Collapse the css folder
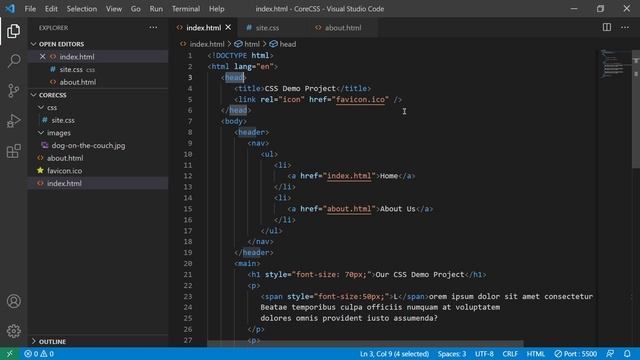The width and height of the screenshot is (640, 360). [x=41, y=107]
